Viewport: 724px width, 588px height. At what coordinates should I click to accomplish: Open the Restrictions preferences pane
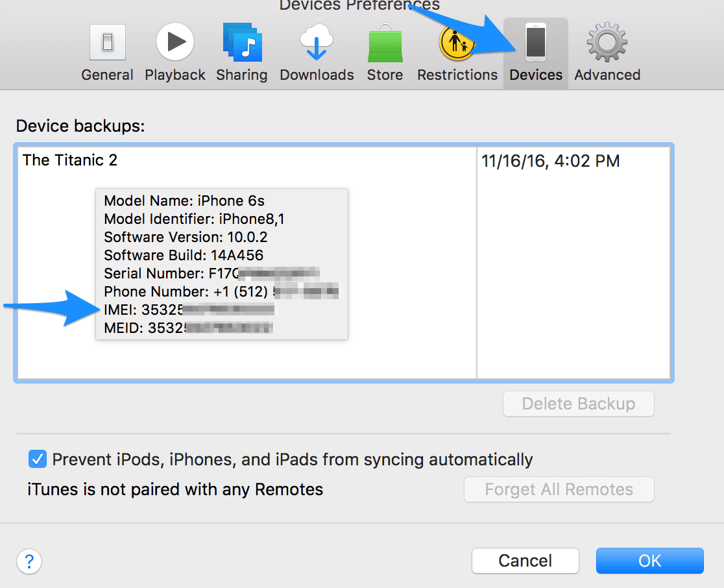(457, 41)
